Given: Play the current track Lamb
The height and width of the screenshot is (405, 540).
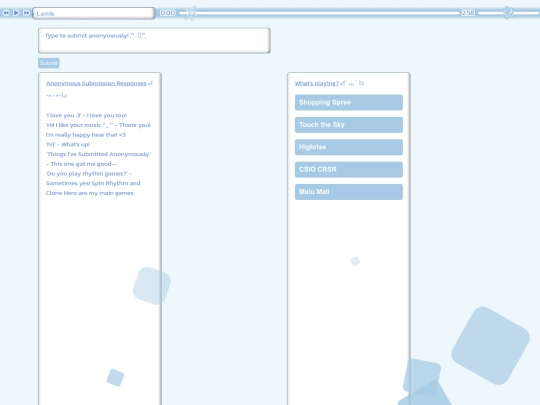Looking at the screenshot, I should pyautogui.click(x=16, y=13).
